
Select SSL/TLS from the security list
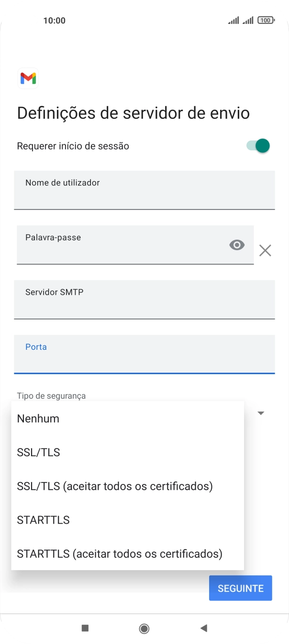point(38,452)
